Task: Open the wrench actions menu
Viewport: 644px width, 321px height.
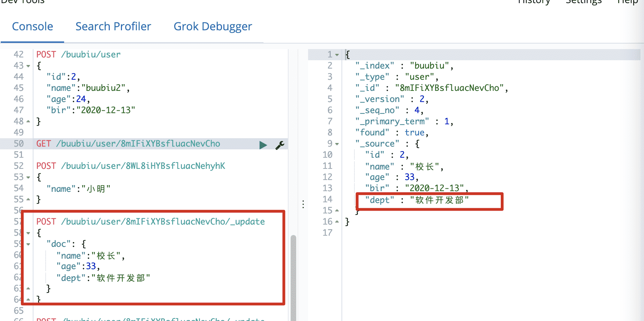Action: point(280,145)
